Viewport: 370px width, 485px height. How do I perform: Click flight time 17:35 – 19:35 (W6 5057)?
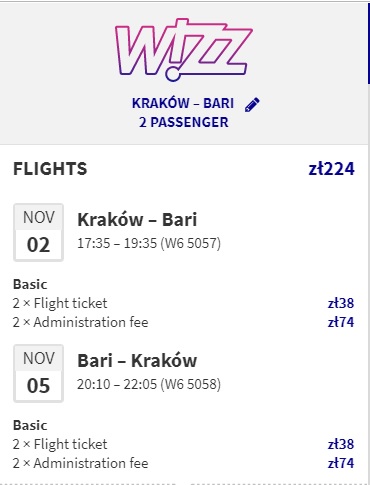[149, 243]
